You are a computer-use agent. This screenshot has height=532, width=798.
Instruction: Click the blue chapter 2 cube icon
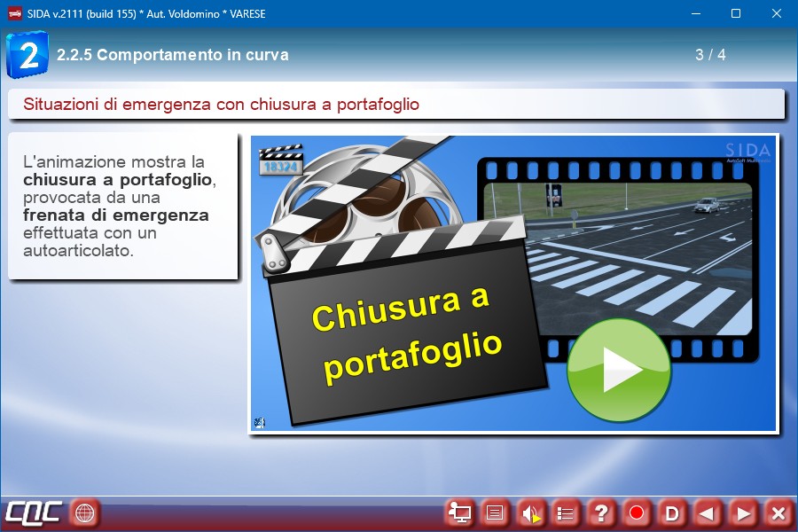tap(27, 55)
